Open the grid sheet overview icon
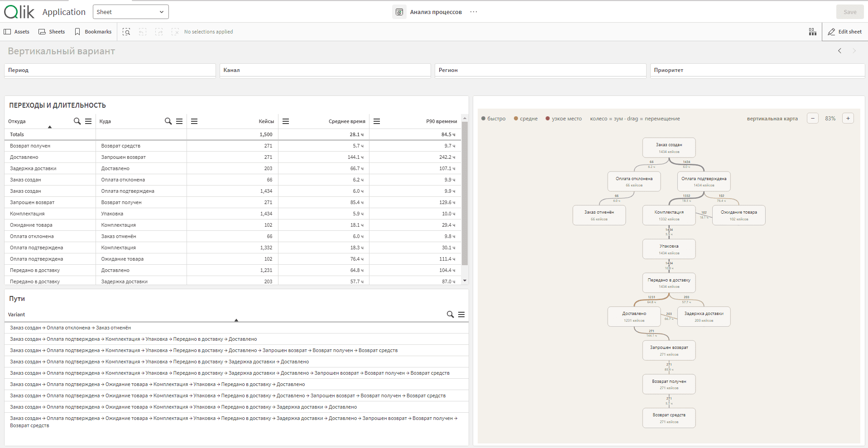 pyautogui.click(x=812, y=32)
